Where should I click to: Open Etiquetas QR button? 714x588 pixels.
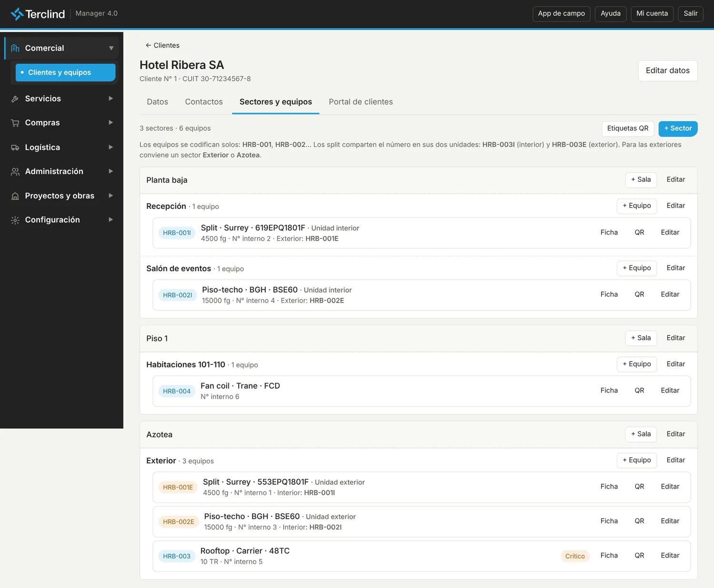628,128
